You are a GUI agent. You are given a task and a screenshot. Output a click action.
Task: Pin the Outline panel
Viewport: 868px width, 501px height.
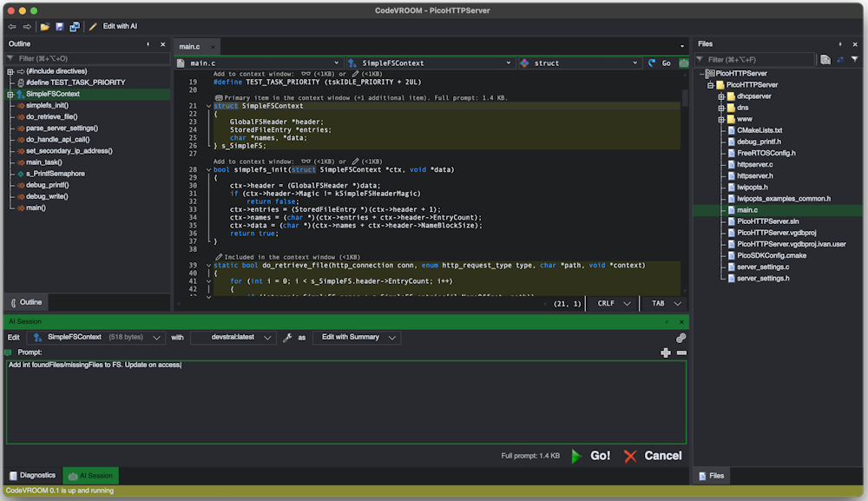(148, 44)
